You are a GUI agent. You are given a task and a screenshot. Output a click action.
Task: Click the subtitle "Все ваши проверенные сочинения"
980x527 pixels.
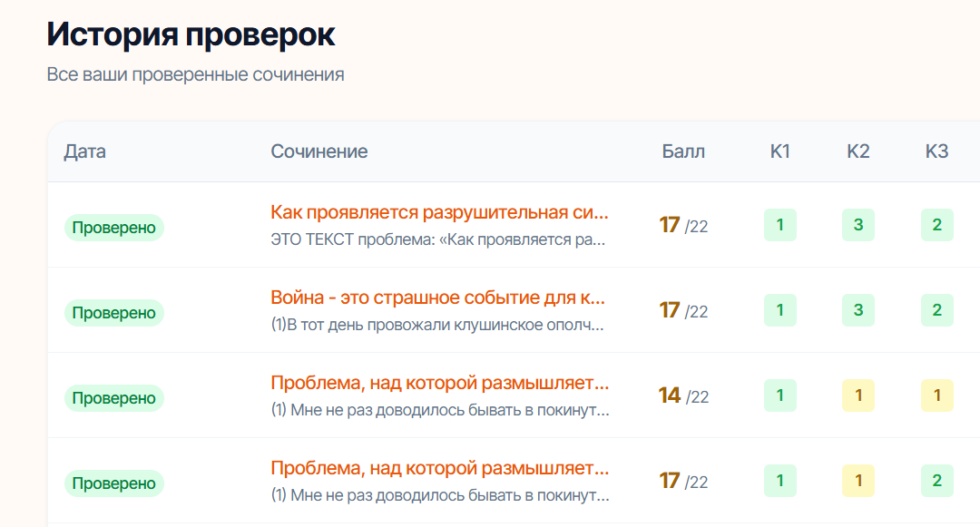point(195,74)
